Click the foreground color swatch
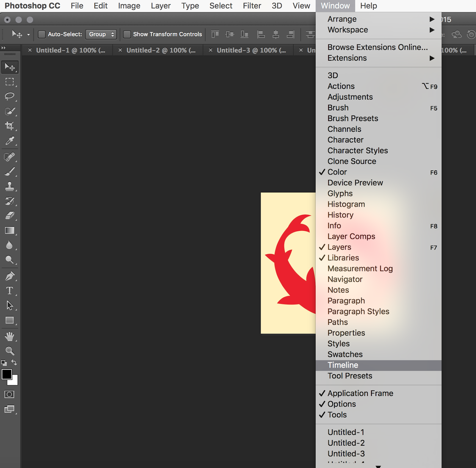The image size is (476, 468). click(x=7, y=375)
